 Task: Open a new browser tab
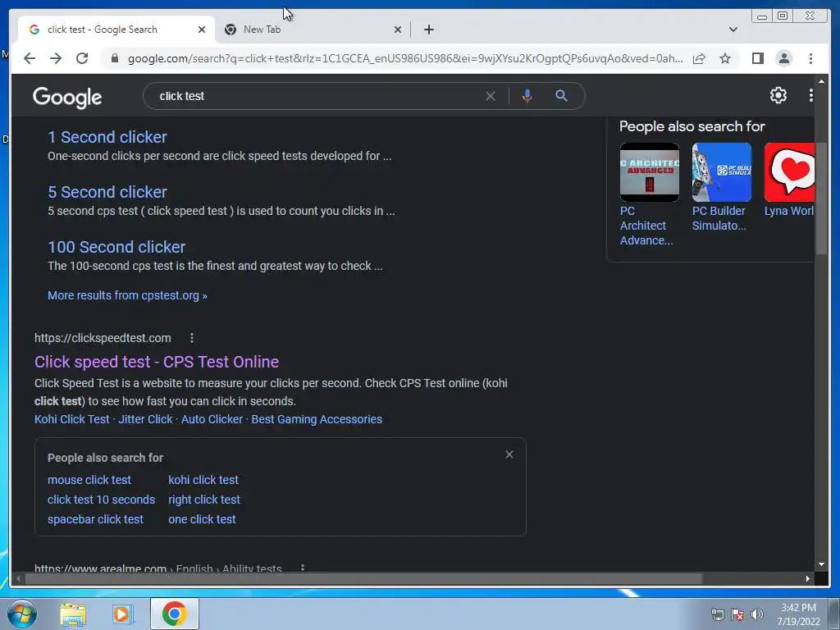coord(428,30)
